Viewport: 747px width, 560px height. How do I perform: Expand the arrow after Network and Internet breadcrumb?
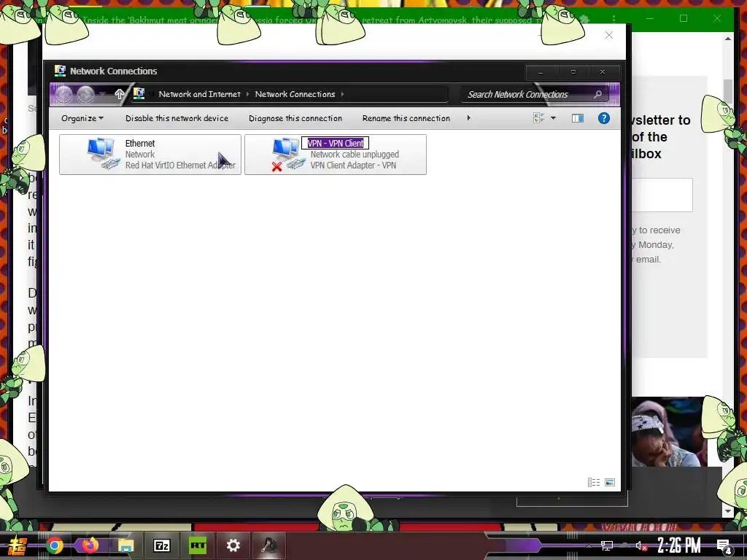click(248, 94)
